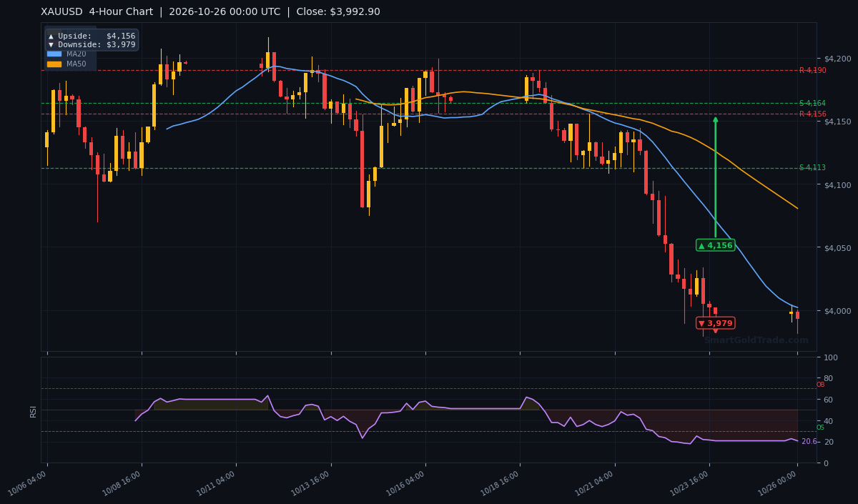Select the MA20 legend label
The height and width of the screenshot is (504, 858).
pyautogui.click(x=77, y=54)
